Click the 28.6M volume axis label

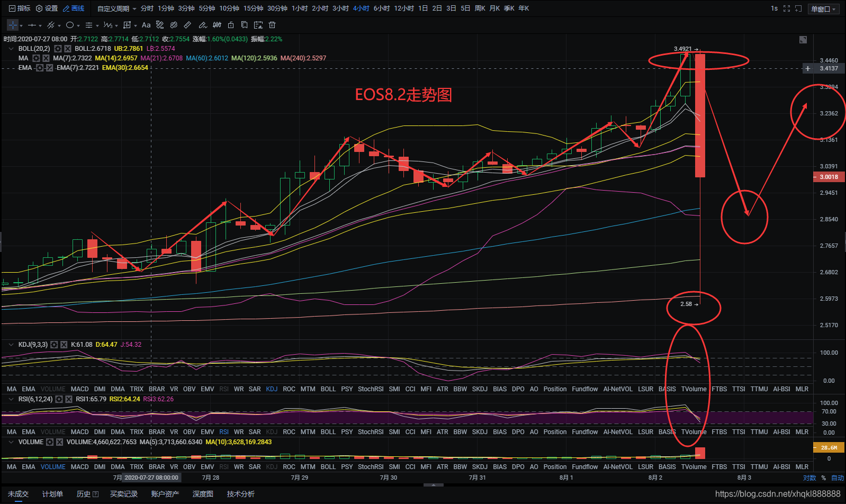click(829, 448)
